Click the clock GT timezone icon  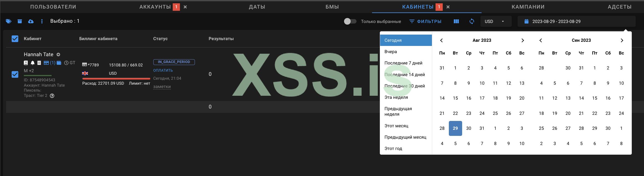click(70, 63)
